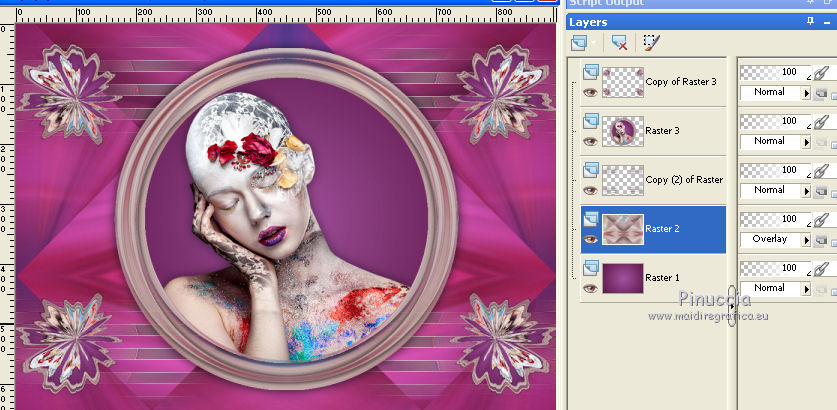Click the horizontal ruler above the canvas
The width and height of the screenshot is (837, 410).
(x=286, y=15)
